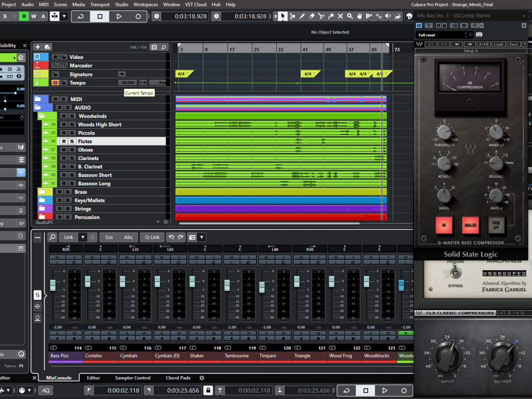Expand the Percussion folder track
532x399 pixels.
tap(41, 217)
